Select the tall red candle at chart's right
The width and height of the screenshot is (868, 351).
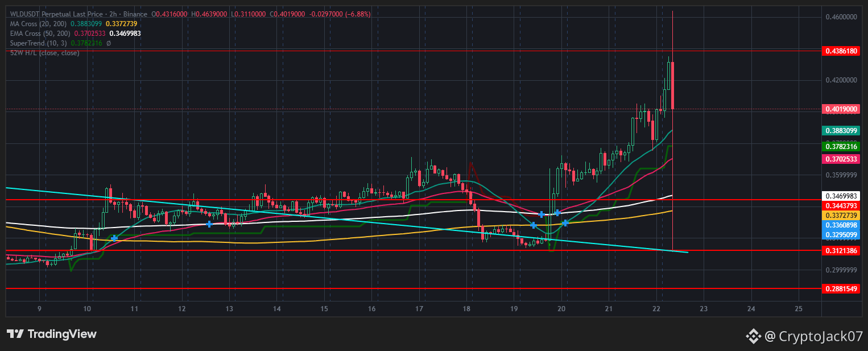(x=673, y=85)
